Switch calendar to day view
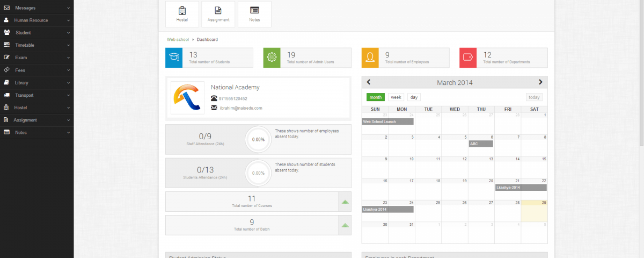This screenshot has height=258, width=644. (414, 97)
